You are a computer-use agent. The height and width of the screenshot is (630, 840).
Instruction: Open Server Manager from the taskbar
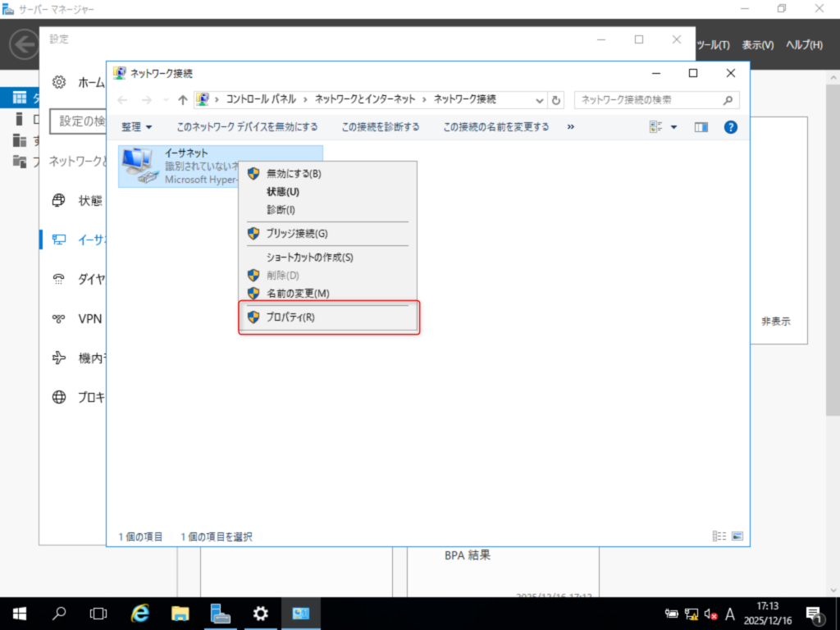tap(220, 614)
